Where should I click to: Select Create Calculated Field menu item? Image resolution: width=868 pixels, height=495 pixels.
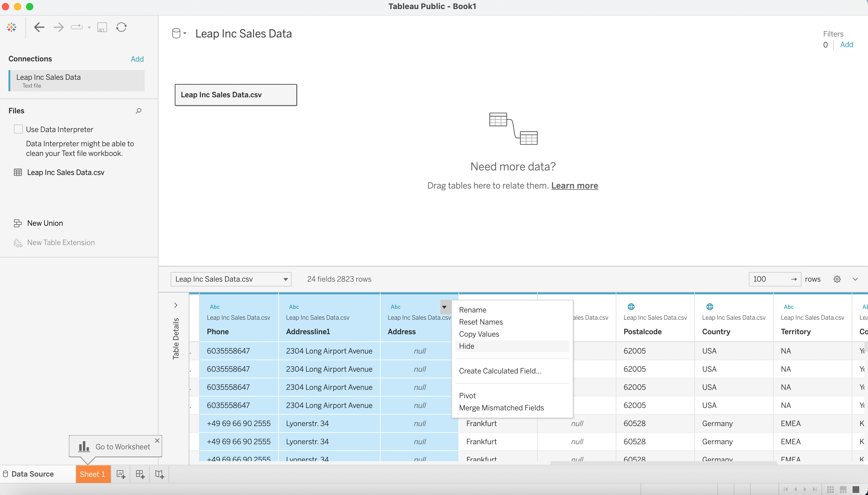click(500, 371)
